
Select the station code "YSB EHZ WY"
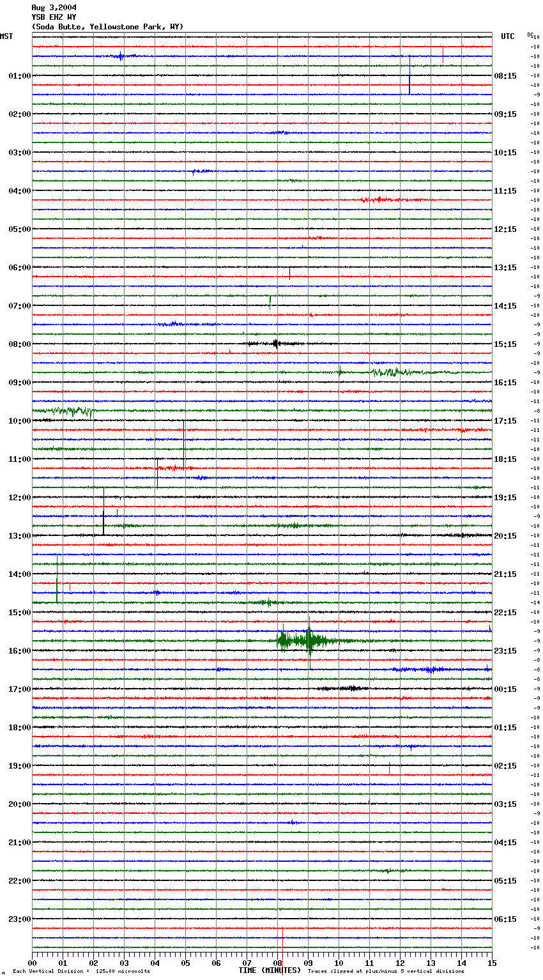54,17
